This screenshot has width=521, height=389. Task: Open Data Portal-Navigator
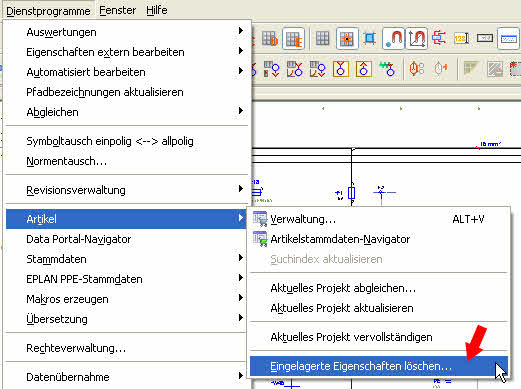127,239
